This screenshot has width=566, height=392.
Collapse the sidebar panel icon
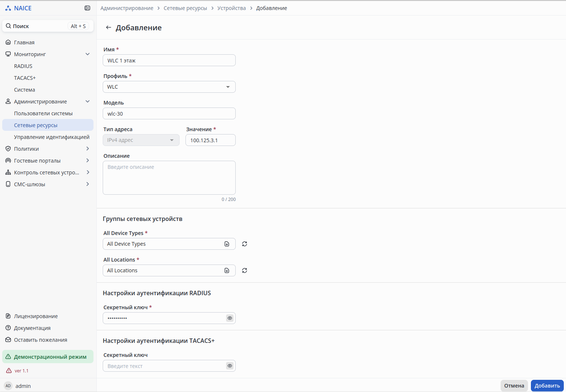click(x=87, y=8)
